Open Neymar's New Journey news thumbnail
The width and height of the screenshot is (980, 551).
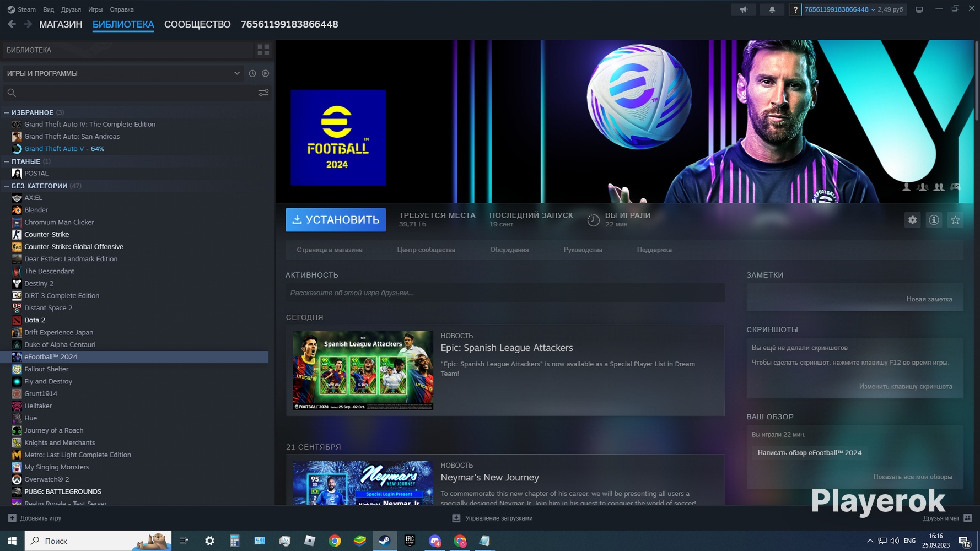point(363,483)
